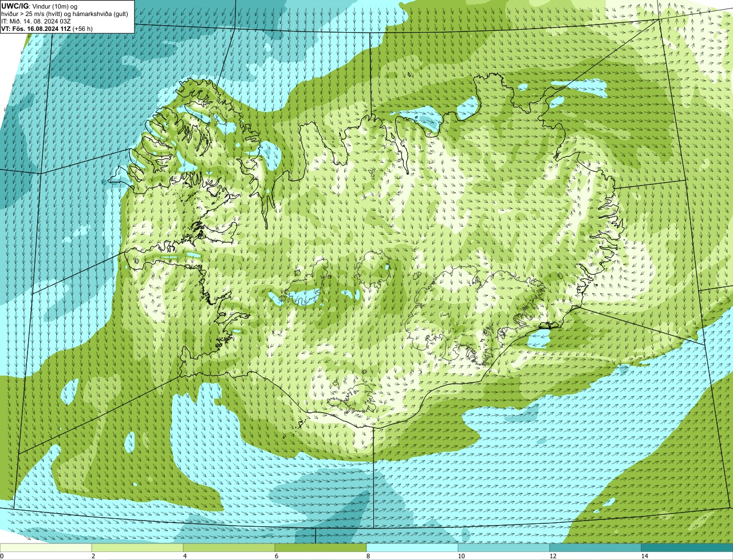Click the 4–6 m/s green legend swatch

pyautogui.click(x=229, y=547)
